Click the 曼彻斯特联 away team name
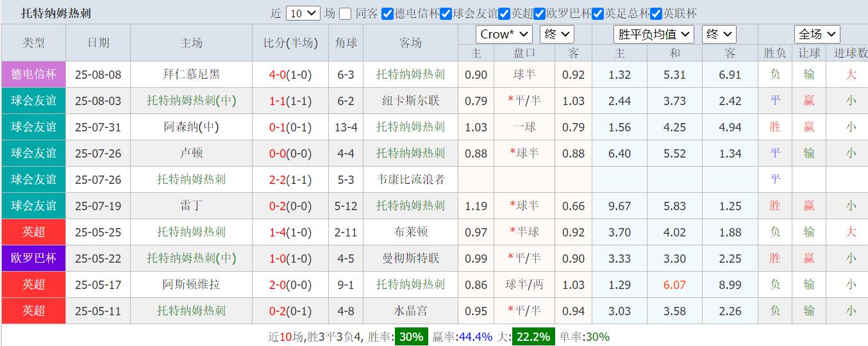868x346 pixels. (410, 258)
